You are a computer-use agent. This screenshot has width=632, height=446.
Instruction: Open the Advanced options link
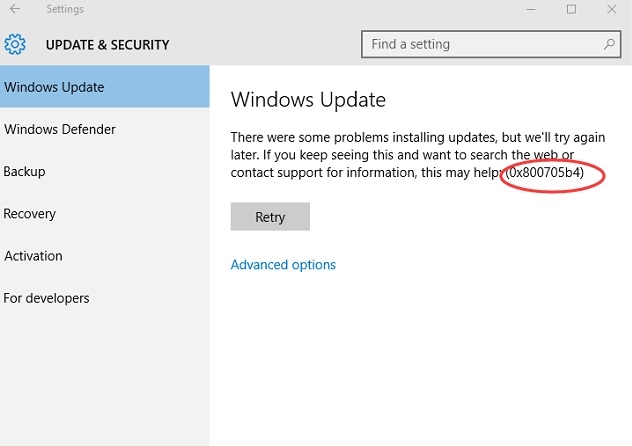(283, 265)
